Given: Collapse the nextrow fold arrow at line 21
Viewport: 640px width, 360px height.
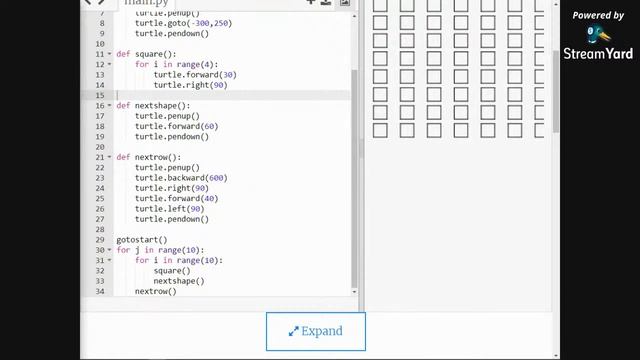Looking at the screenshot, I should pos(109,157).
